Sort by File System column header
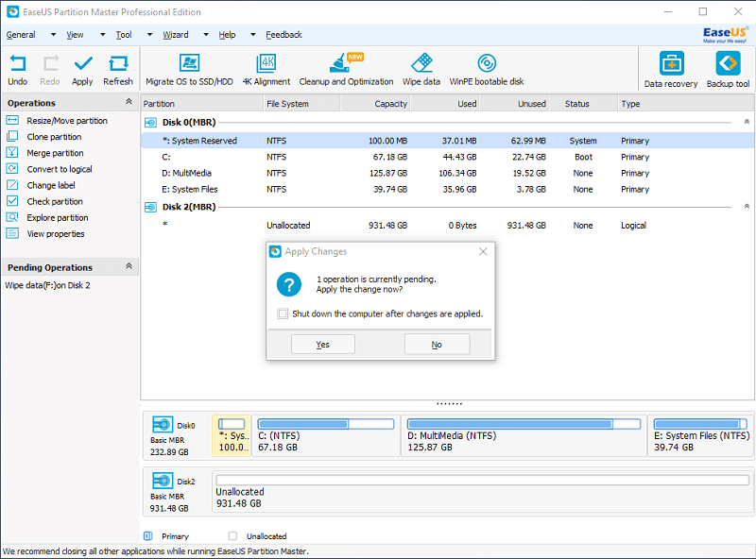The image size is (756, 559). click(302, 104)
